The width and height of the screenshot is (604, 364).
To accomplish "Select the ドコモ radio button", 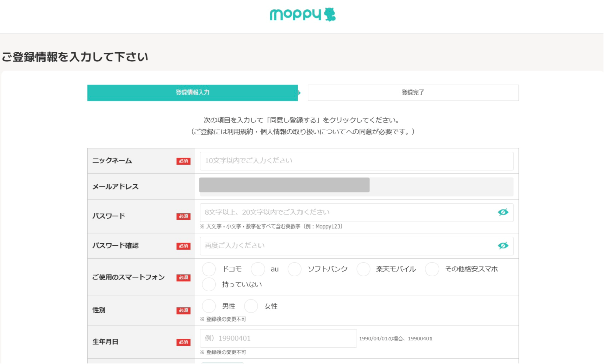I will (209, 269).
